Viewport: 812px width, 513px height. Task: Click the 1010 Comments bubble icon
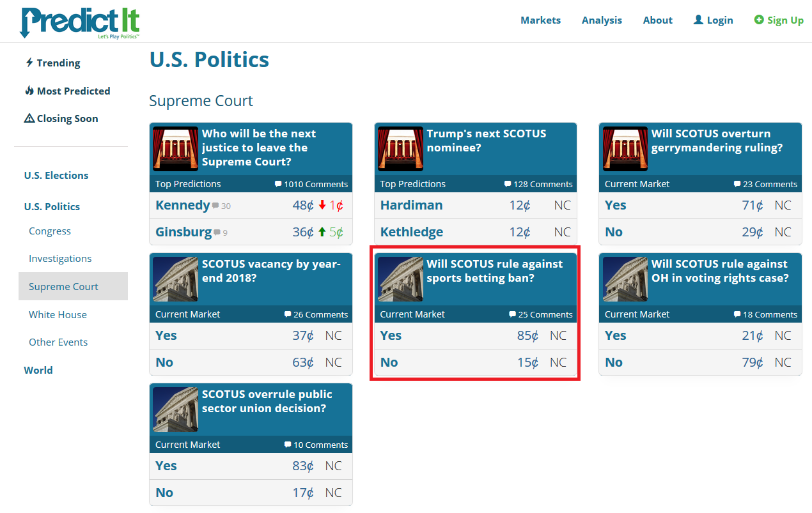tap(278, 184)
